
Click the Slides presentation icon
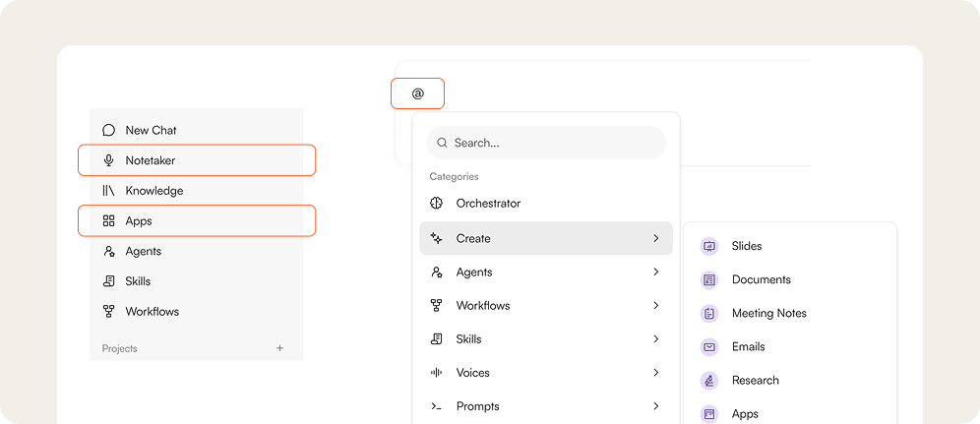click(708, 246)
